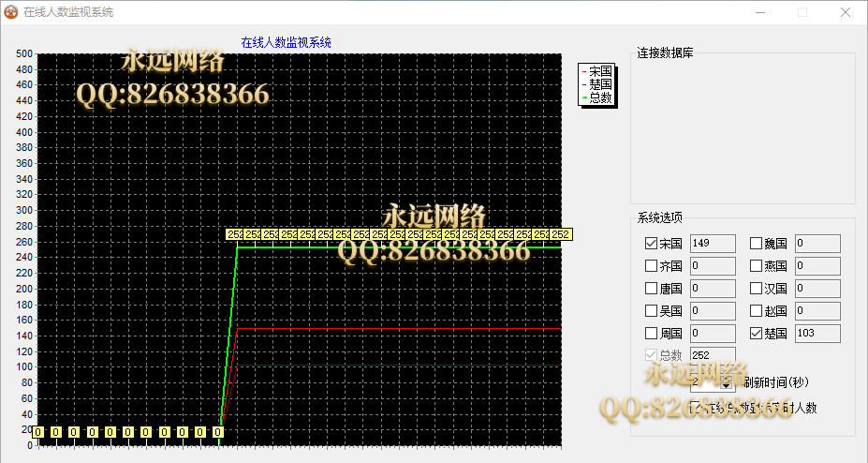Disable the 楚国 checkbox
Image resolution: width=868 pixels, height=463 pixels.
(757, 334)
